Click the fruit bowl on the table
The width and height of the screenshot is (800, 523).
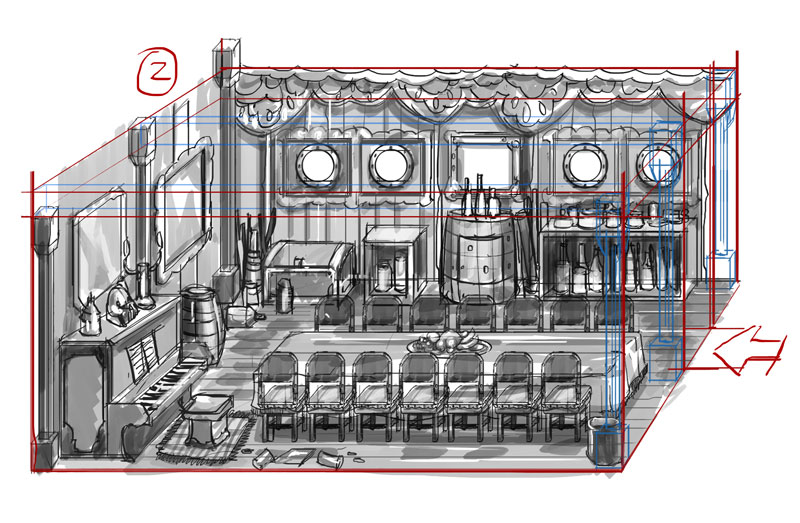[448, 341]
